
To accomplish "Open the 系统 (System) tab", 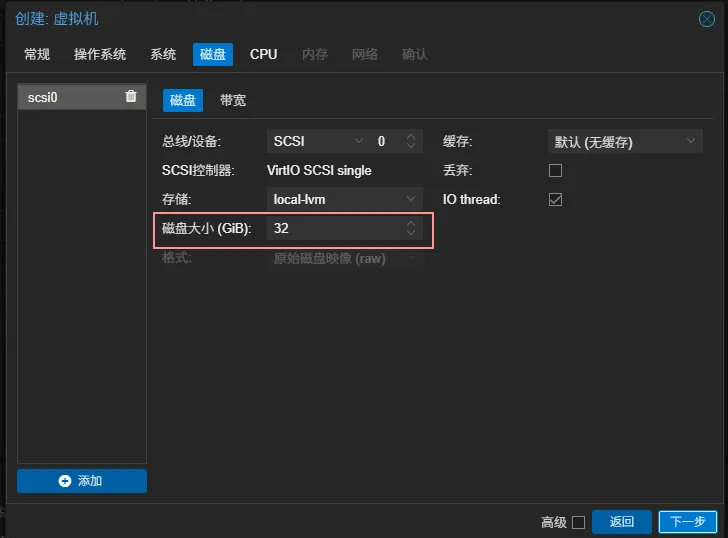I will (x=163, y=54).
